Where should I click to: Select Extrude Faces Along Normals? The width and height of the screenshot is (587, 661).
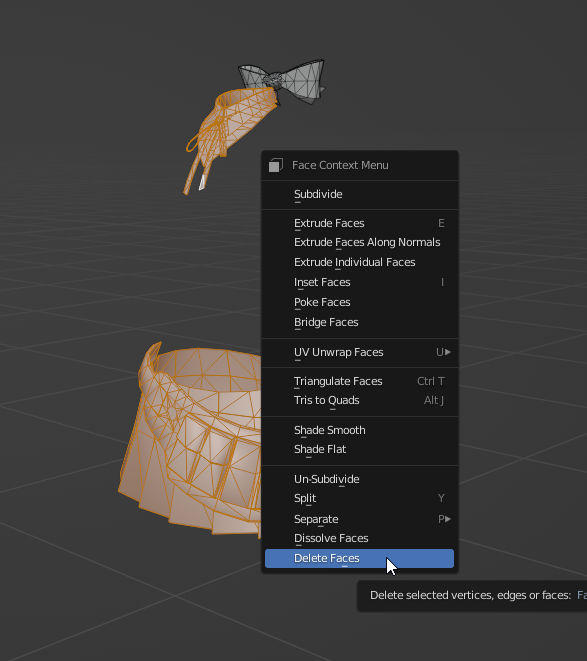359,242
